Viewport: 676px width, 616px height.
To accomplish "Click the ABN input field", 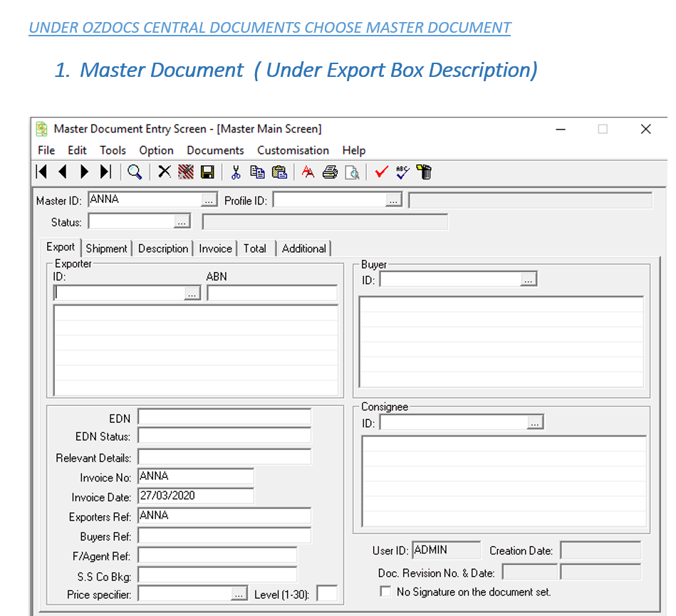I will 272,293.
